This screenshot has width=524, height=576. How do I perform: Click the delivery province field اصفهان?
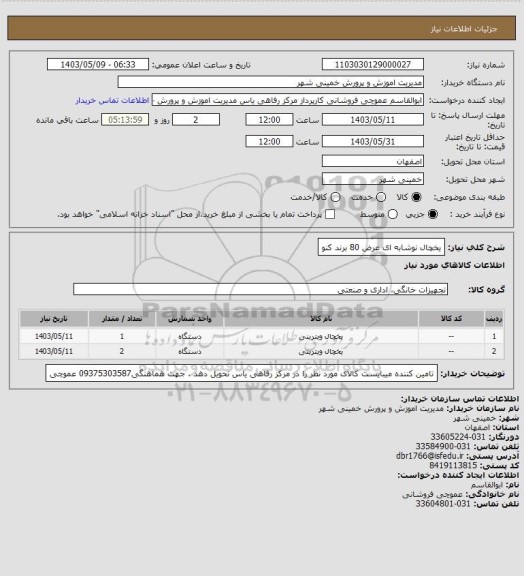tap(373, 161)
